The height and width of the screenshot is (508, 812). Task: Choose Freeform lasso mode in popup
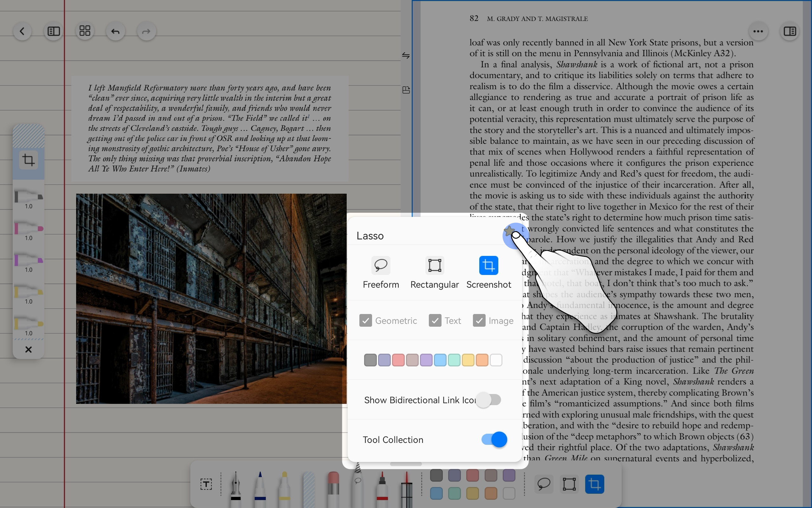pos(381,272)
